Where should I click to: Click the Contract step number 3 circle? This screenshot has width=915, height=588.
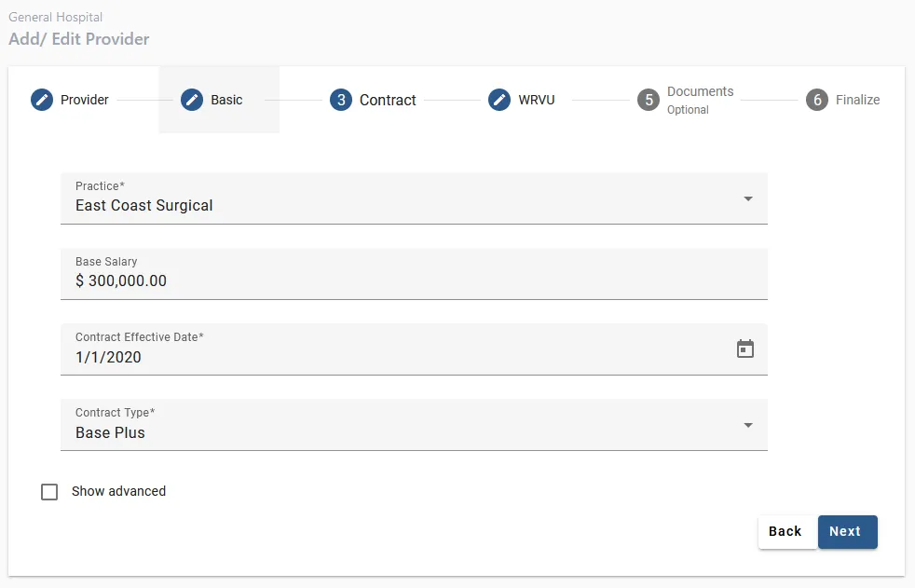coord(341,100)
